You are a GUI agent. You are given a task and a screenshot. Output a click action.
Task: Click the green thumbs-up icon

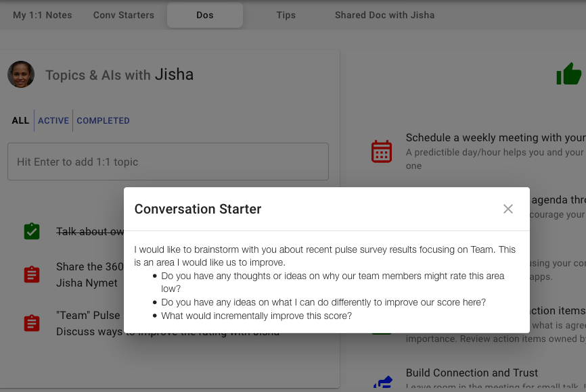pyautogui.click(x=569, y=74)
